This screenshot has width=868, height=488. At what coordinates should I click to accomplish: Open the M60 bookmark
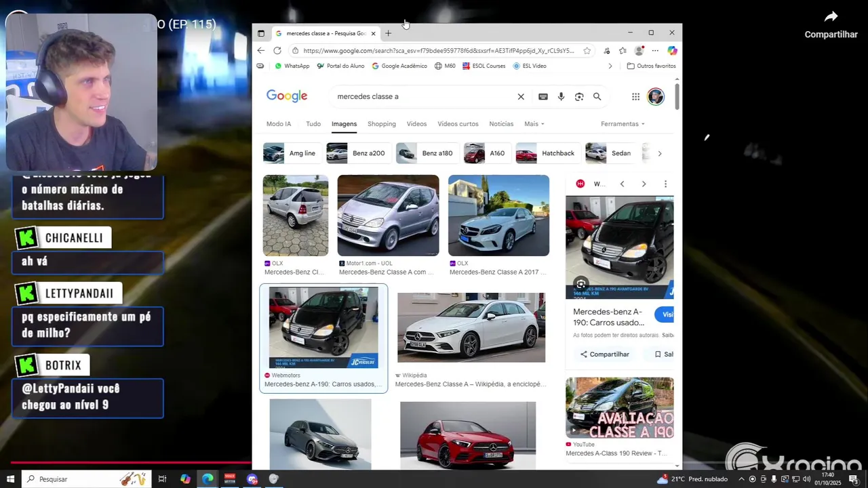coord(445,66)
